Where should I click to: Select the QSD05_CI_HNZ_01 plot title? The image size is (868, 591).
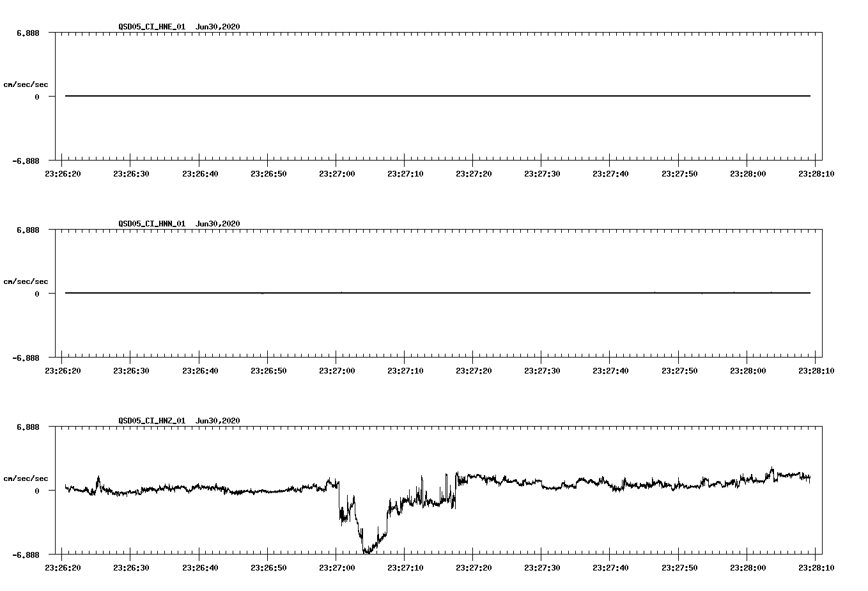click(x=179, y=420)
